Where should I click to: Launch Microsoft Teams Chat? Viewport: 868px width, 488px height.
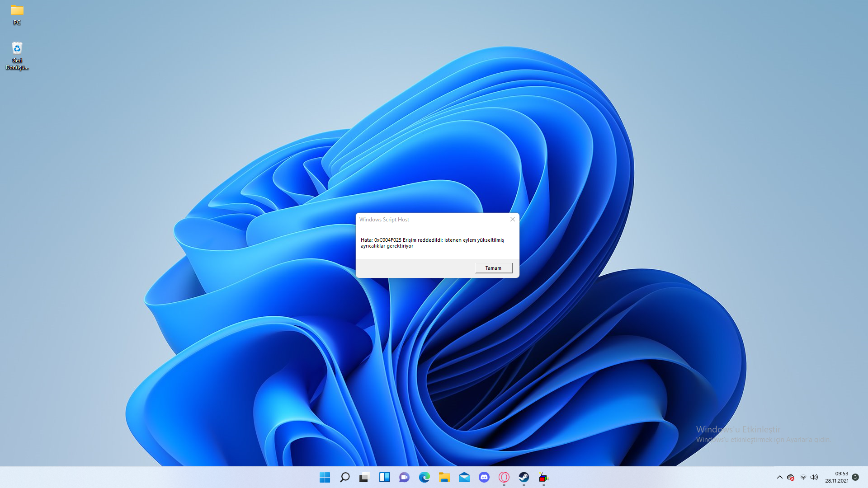(404, 478)
